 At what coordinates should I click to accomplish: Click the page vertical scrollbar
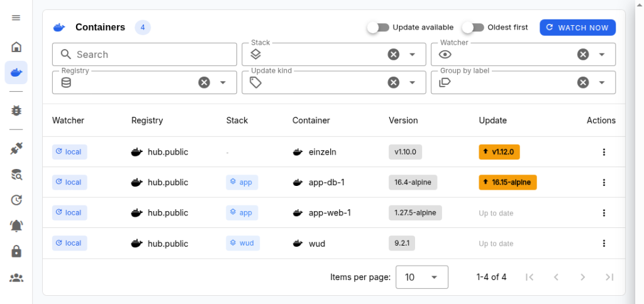pos(640,152)
